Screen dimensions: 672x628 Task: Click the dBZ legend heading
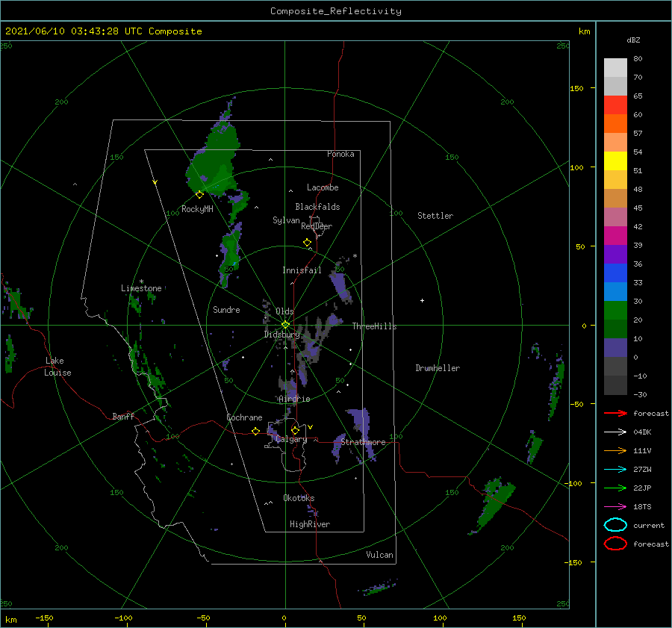(633, 40)
